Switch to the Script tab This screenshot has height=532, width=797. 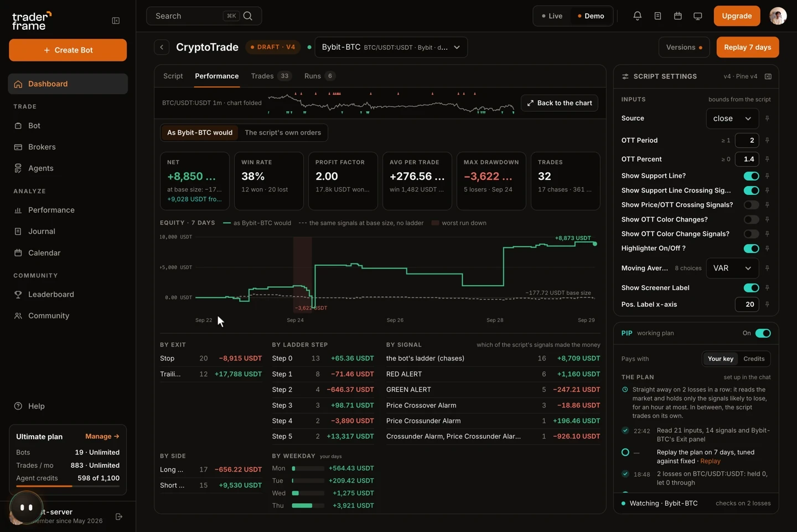coord(173,76)
